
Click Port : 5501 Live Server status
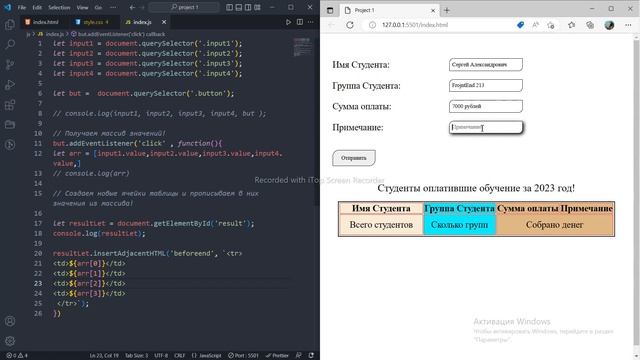point(243,356)
